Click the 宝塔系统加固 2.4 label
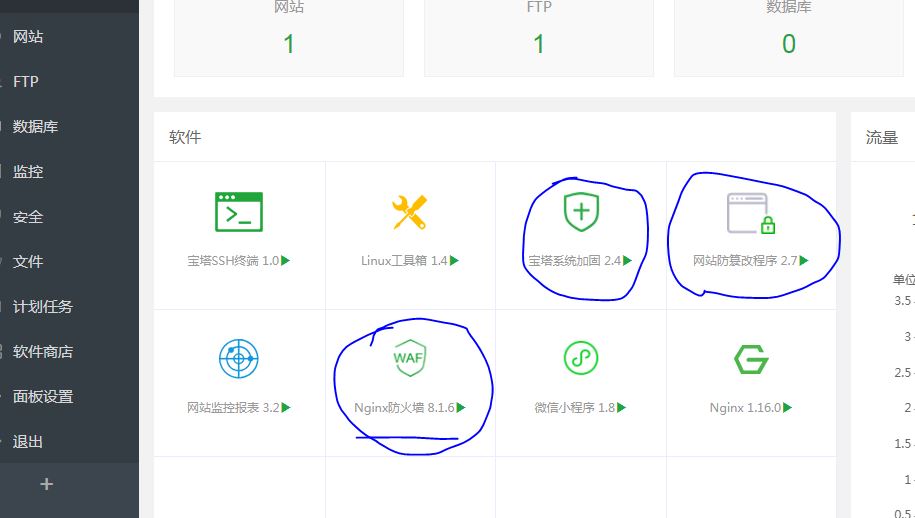Image resolution: width=915 pixels, height=518 pixels. 575,261
